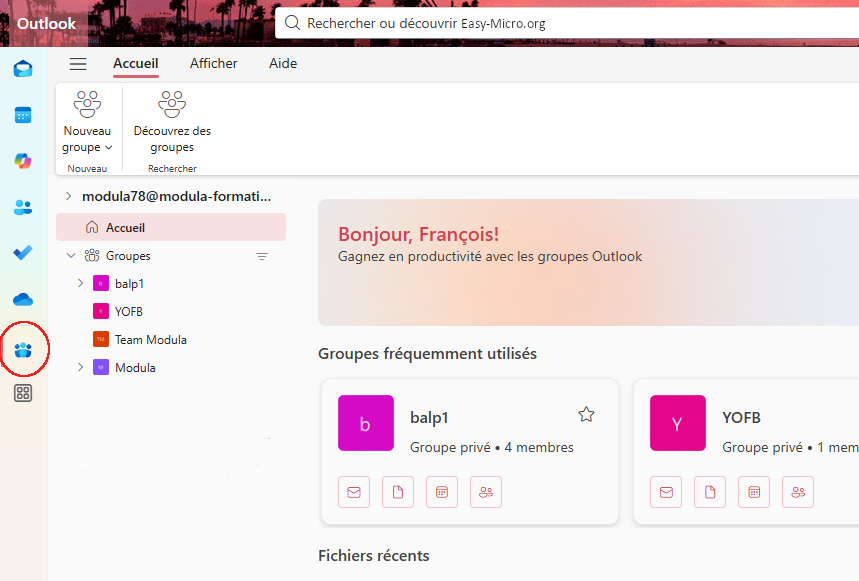Open the Mail app in sidebar
The image size is (859, 581).
[x=23, y=69]
